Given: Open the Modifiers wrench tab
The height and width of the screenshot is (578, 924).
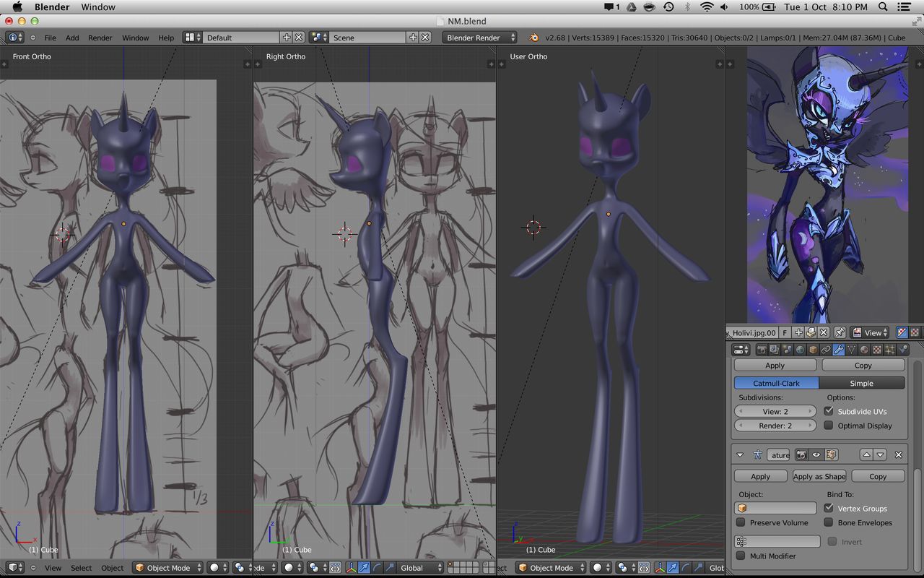Looking at the screenshot, I should click(839, 350).
